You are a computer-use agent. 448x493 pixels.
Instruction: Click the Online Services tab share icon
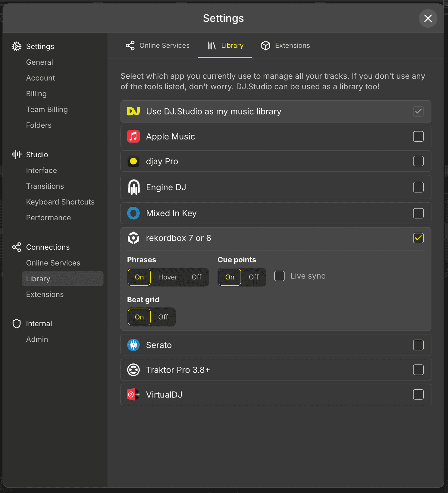130,46
